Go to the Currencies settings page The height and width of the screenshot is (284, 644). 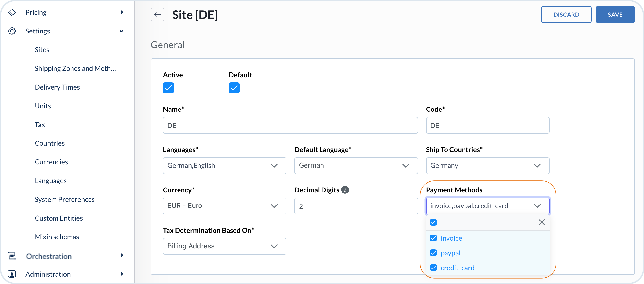51,162
